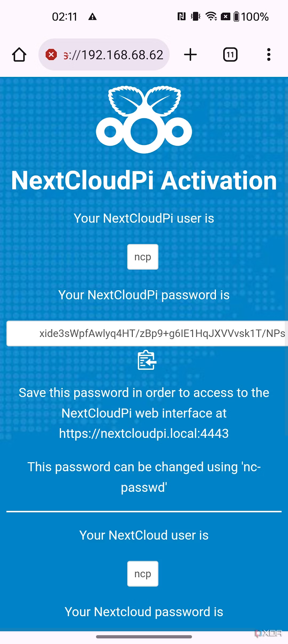Tap the vibrate mode status icon
This screenshot has width=288, height=644.
[x=196, y=17]
